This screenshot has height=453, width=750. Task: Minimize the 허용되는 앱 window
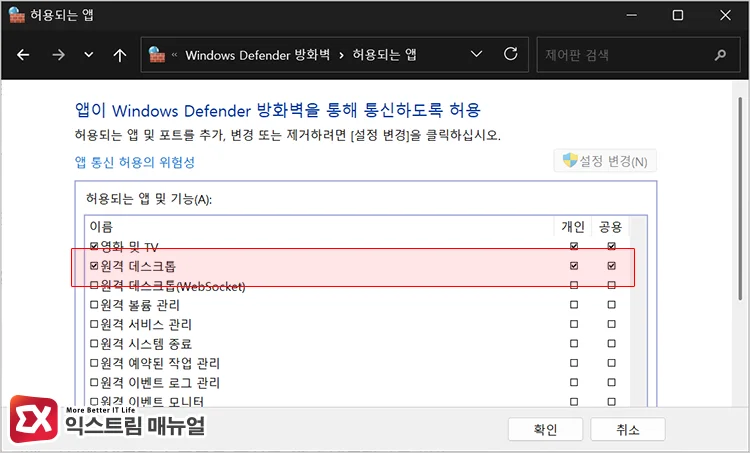(632, 15)
